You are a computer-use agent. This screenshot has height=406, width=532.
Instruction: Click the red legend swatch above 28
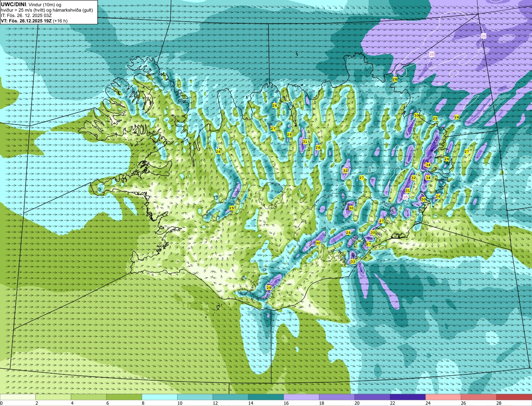click(514, 397)
